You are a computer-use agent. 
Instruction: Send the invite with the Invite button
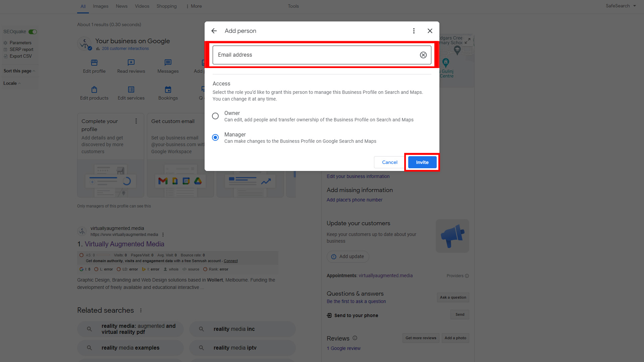(x=422, y=162)
